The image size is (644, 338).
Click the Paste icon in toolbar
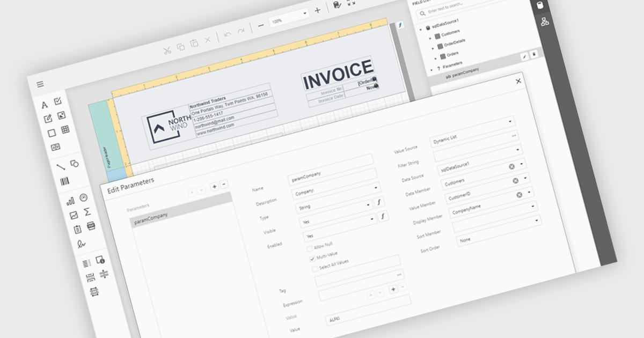tap(194, 43)
